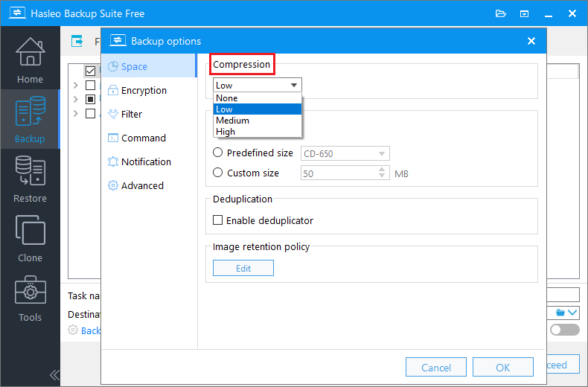
Task: Select the Custom size radio button
Action: (x=218, y=173)
